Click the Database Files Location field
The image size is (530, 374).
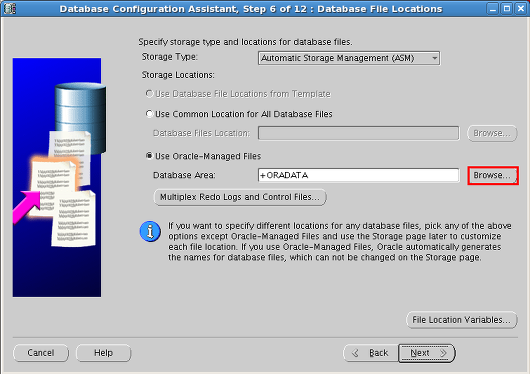point(359,133)
